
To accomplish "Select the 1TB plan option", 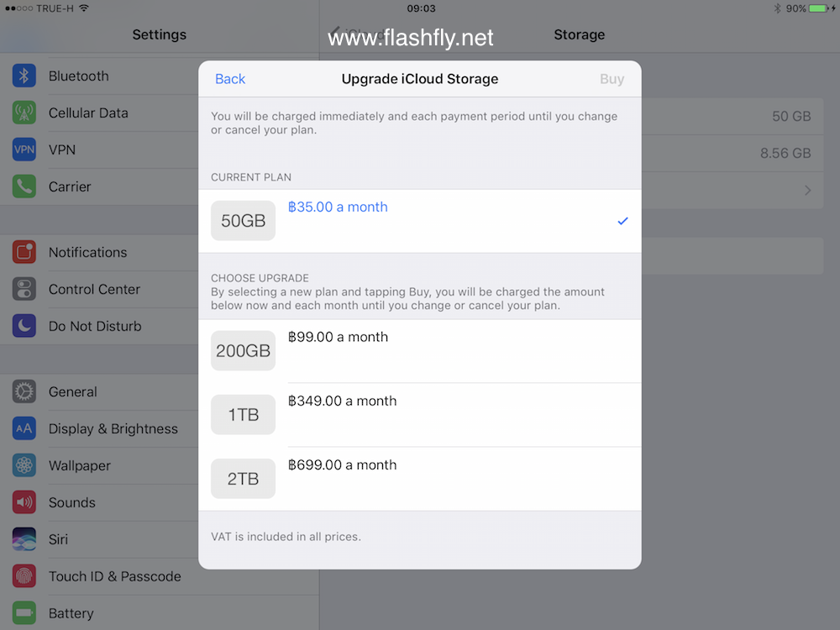I will 419,415.
